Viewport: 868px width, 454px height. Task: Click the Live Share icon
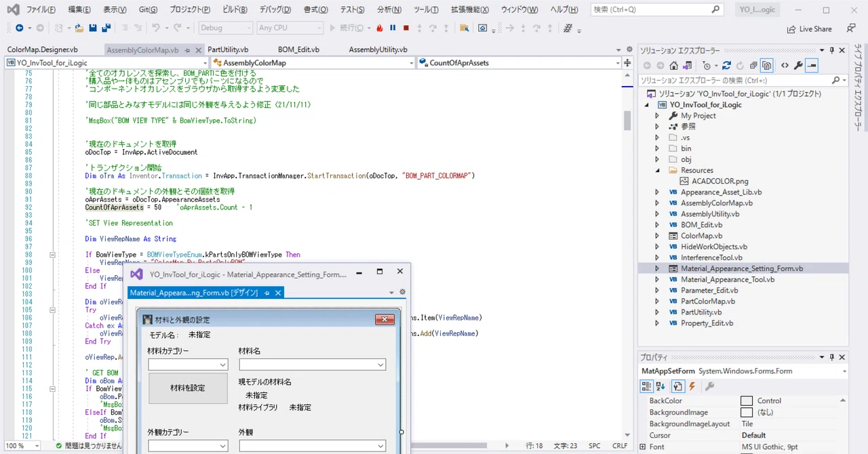tap(791, 29)
